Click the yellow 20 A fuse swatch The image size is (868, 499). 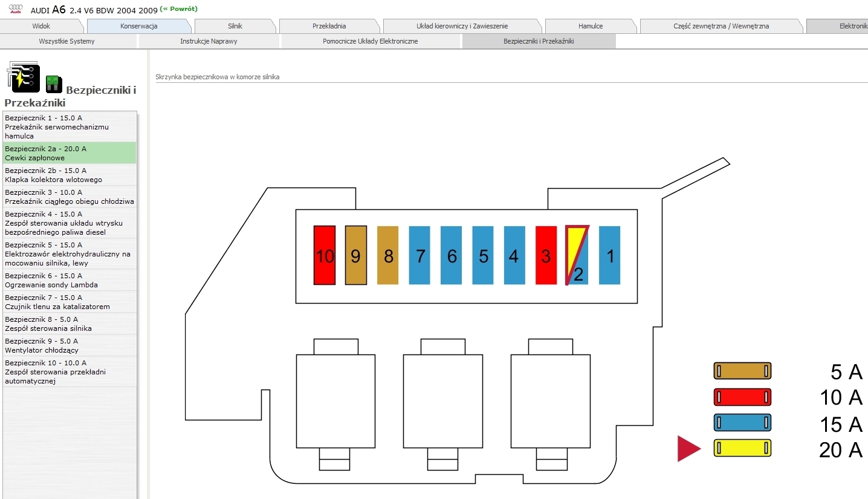pos(742,448)
